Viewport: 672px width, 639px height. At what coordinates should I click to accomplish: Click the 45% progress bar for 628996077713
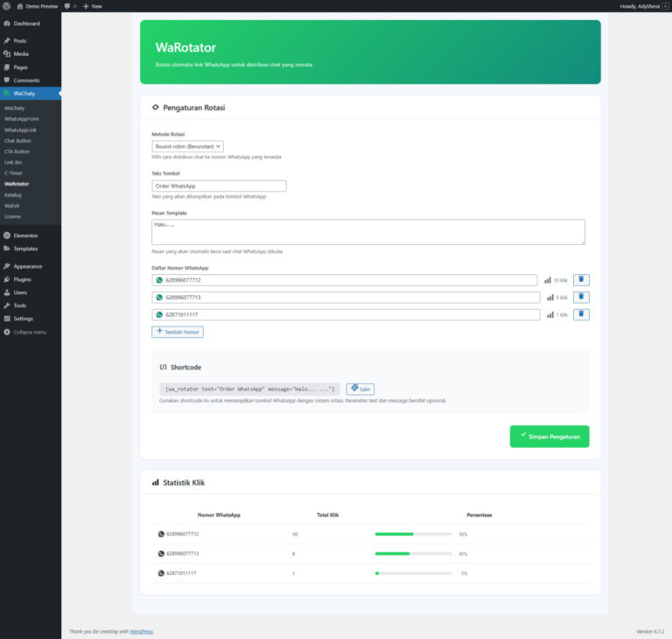pyautogui.click(x=413, y=554)
